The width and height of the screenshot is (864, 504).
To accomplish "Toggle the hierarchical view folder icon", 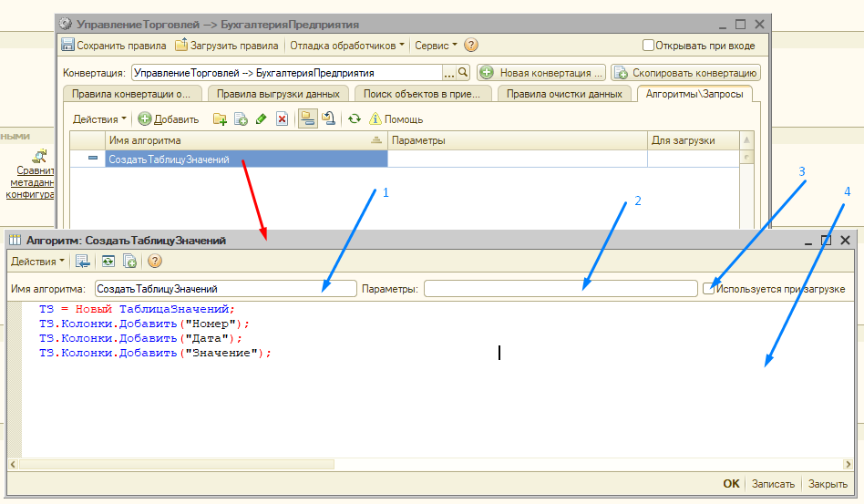I will coord(307,119).
